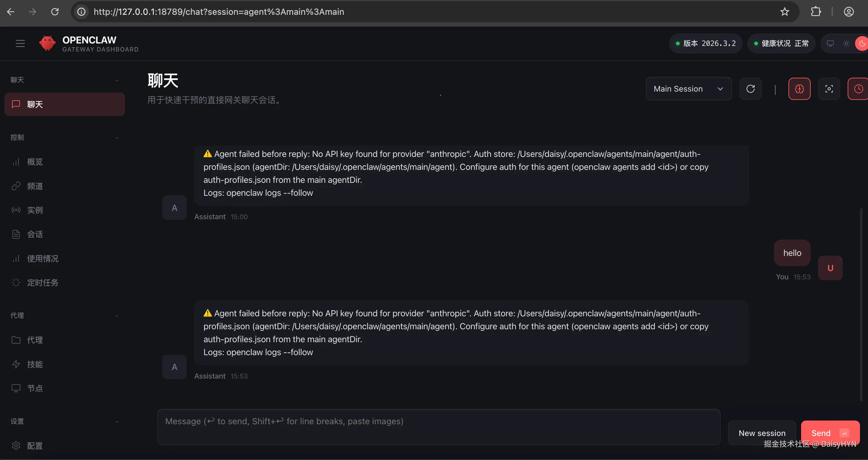Switch to light theme sun icon
This screenshot has height=460, width=868.
(x=846, y=43)
